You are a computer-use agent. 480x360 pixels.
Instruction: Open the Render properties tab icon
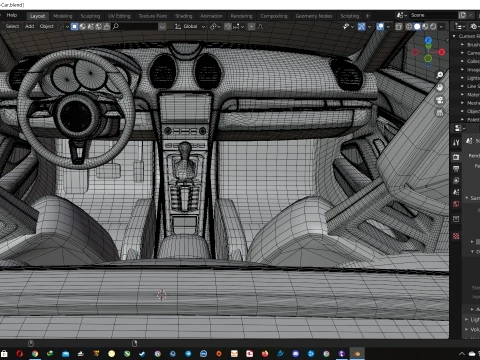(x=456, y=157)
